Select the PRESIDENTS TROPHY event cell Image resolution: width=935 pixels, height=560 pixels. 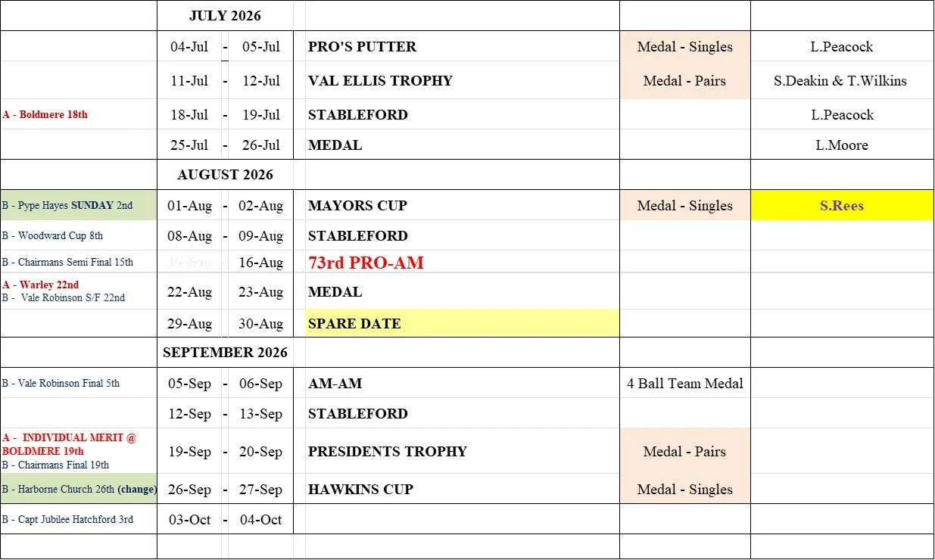point(462,451)
